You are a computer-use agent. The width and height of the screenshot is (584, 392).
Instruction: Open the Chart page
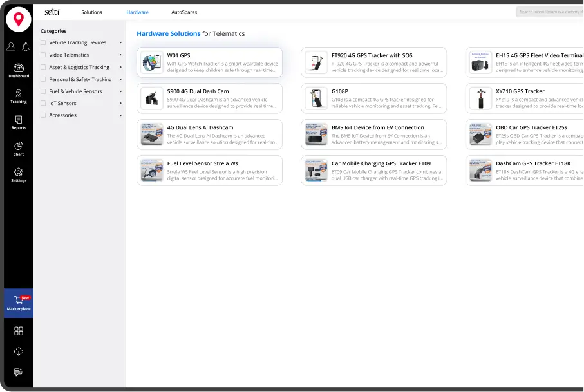coord(19,148)
